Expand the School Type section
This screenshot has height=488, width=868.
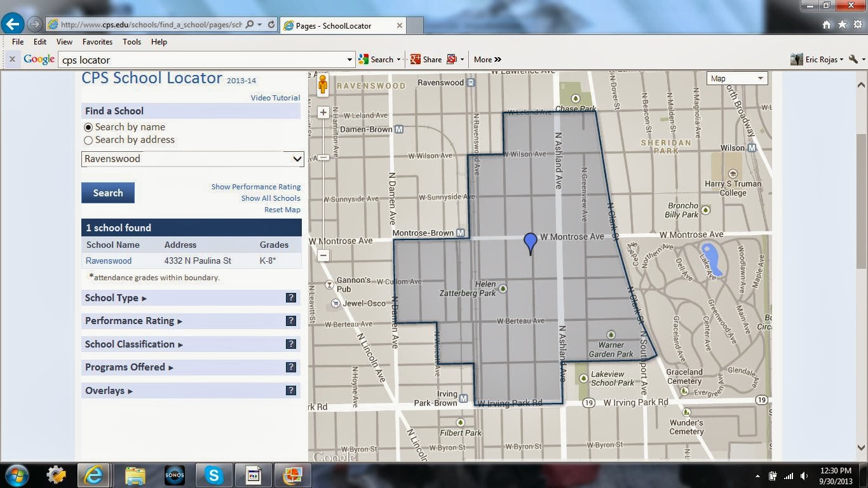point(116,298)
